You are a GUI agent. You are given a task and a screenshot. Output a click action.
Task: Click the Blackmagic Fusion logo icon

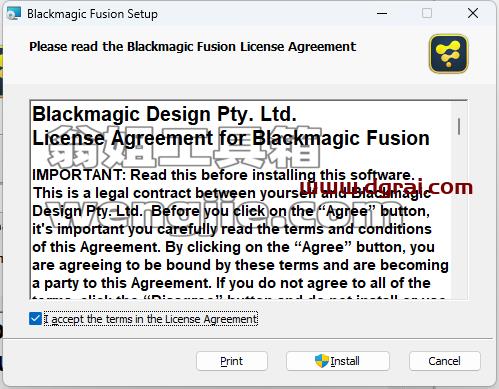point(449,53)
